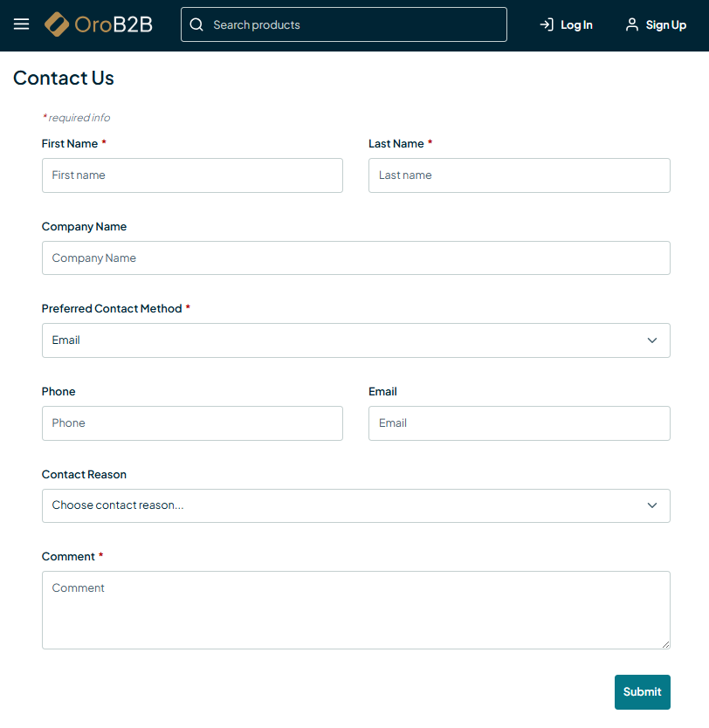Click into the First Name field

(192, 175)
